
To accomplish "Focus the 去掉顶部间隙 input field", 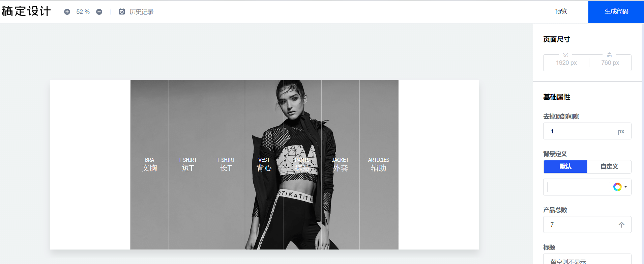I will pos(587,131).
